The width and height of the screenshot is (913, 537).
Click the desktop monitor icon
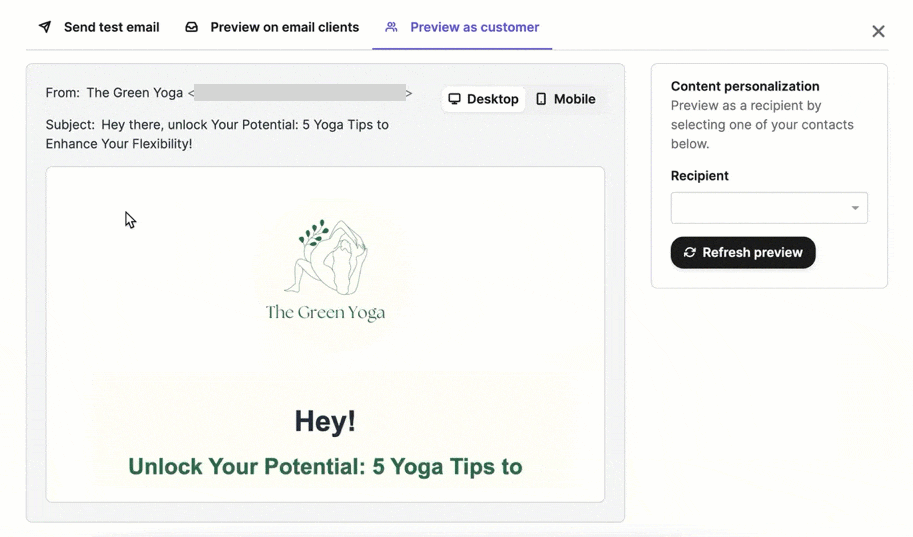click(x=454, y=99)
